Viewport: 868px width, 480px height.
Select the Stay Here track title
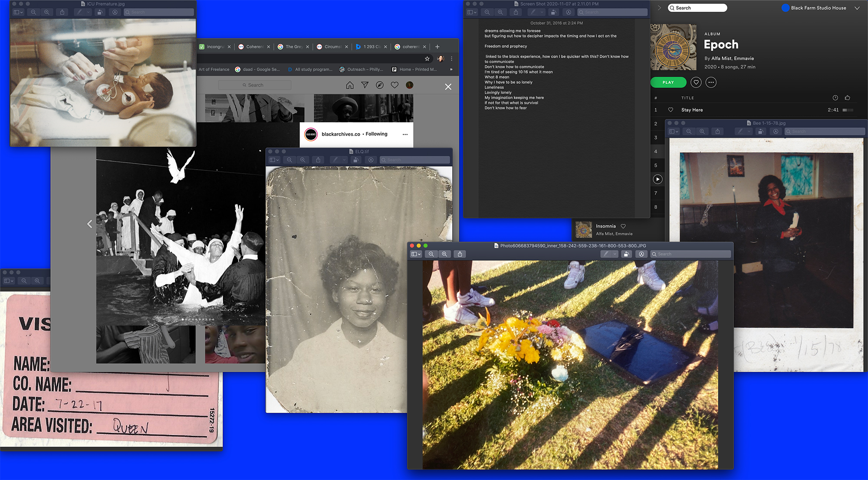[692, 110]
